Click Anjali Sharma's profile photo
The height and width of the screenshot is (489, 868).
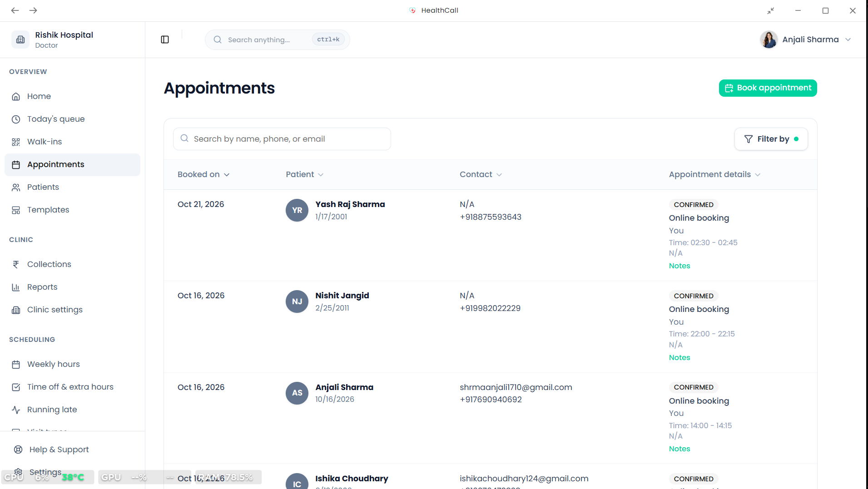pyautogui.click(x=769, y=40)
